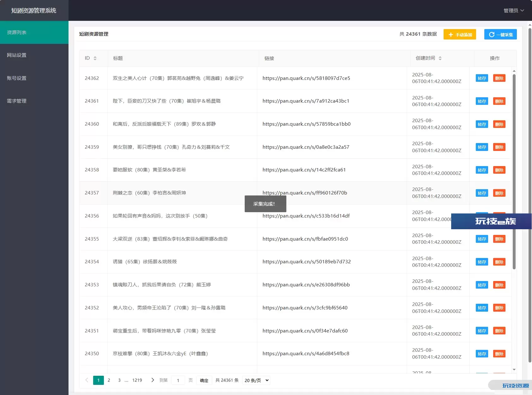
Task: Click 转存 for row 24361
Action: point(482,101)
